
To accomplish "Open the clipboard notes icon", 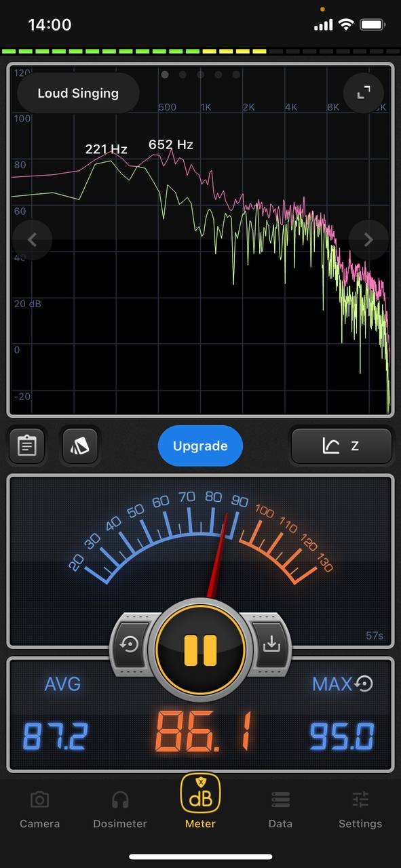I will [x=27, y=446].
